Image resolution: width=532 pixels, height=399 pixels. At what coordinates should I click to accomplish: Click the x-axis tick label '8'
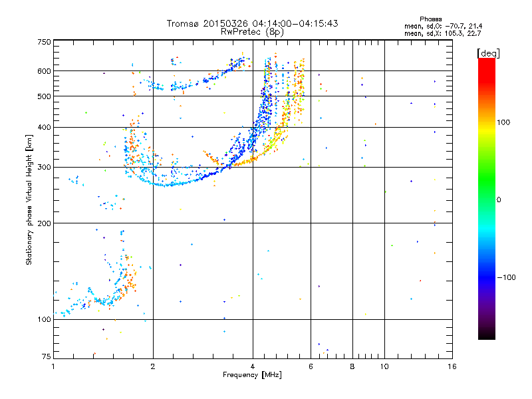point(352,366)
